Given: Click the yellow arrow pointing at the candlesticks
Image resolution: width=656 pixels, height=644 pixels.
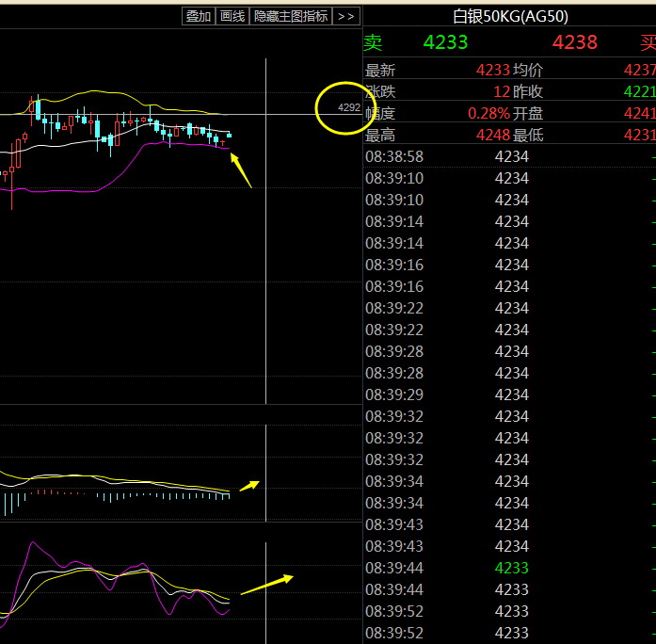Looking at the screenshot, I should click(241, 169).
